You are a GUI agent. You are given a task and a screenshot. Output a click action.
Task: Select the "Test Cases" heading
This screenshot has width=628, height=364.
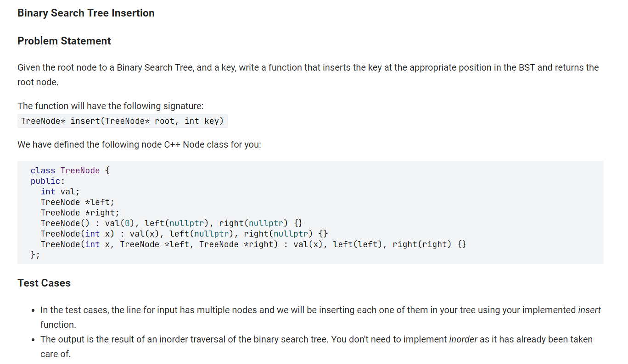tap(44, 283)
